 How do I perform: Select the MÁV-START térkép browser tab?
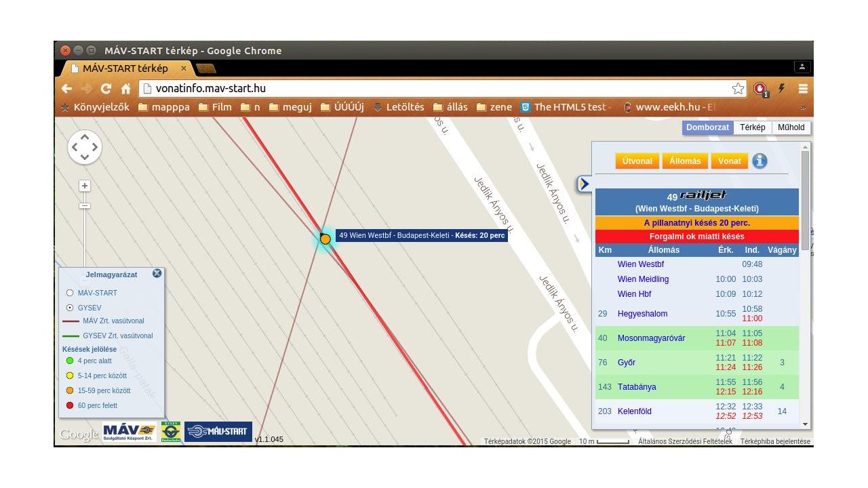coord(125,68)
